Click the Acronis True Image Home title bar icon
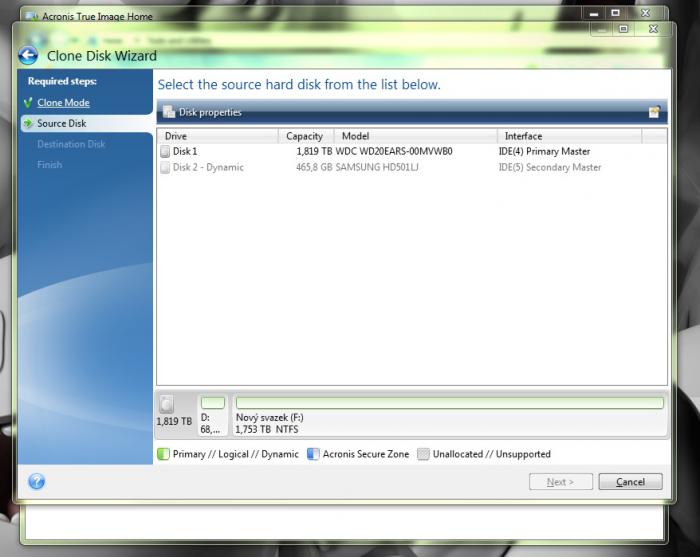The height and width of the screenshot is (557, 700). pyautogui.click(x=28, y=17)
